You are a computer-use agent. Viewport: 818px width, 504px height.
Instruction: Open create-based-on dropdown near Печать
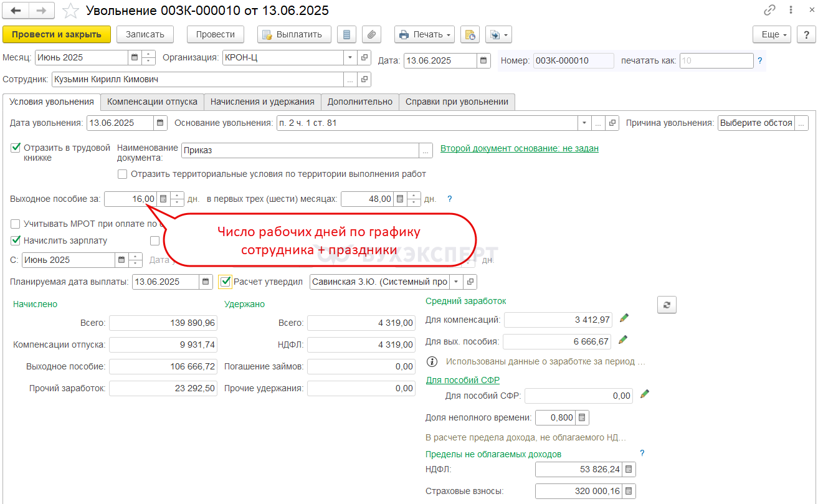498,34
